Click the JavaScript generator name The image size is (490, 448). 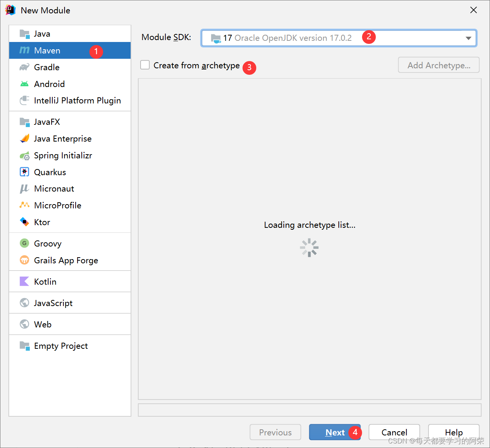[53, 303]
